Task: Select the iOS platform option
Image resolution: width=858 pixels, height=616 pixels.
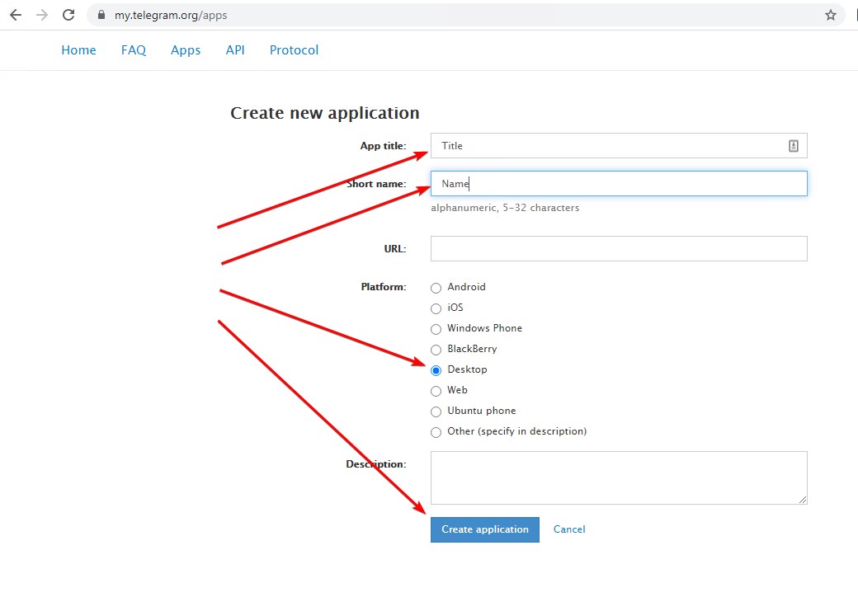Action: [x=436, y=308]
